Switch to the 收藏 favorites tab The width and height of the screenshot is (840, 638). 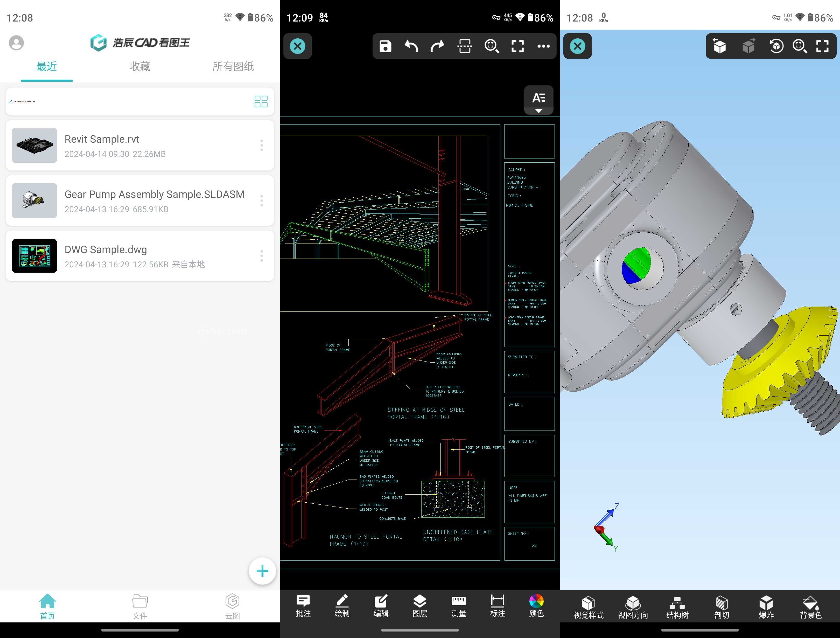139,66
